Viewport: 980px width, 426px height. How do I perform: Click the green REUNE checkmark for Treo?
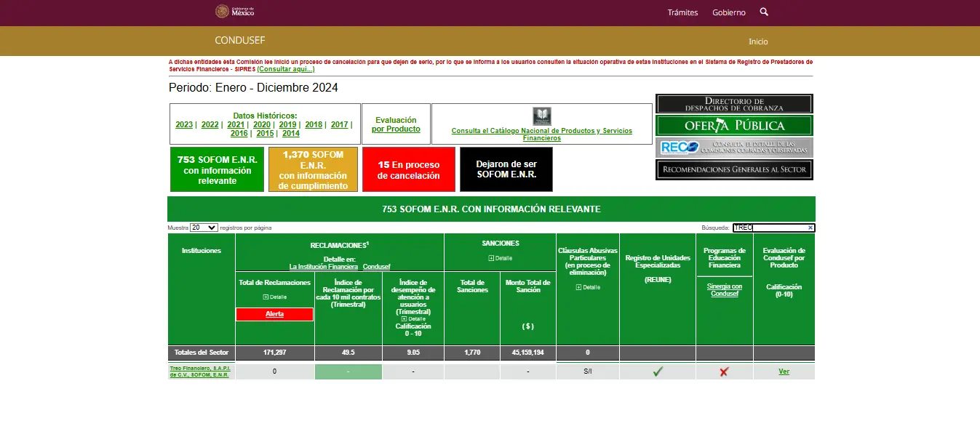point(658,371)
